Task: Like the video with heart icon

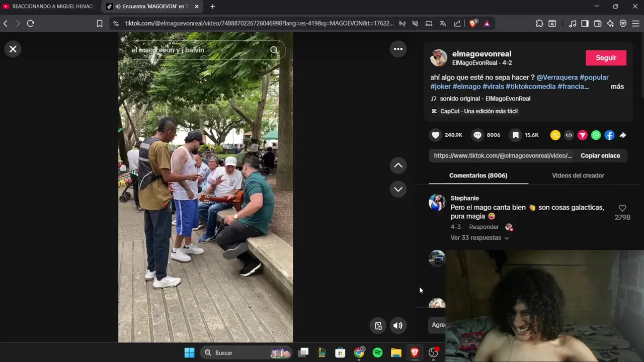Action: [436, 135]
